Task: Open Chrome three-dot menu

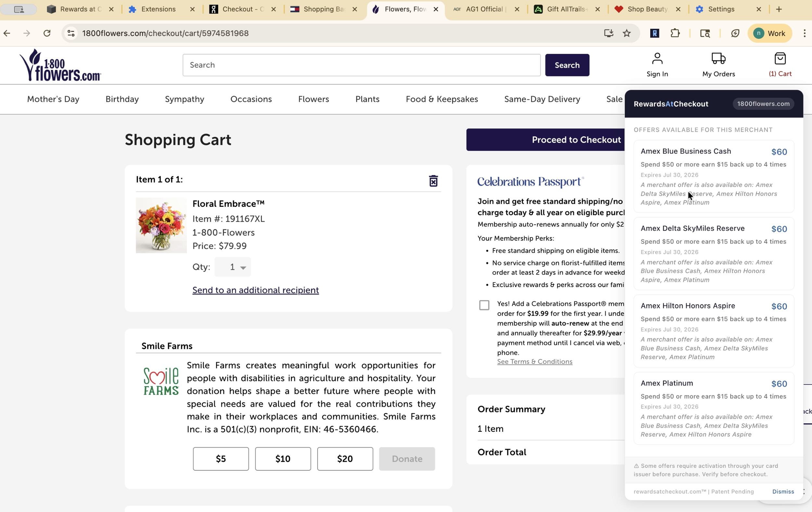Action: tap(804, 33)
